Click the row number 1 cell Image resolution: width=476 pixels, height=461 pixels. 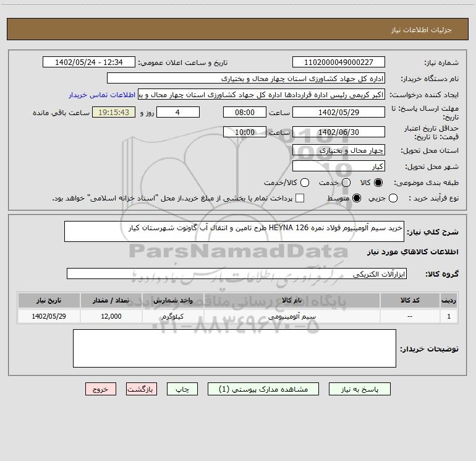point(449,316)
